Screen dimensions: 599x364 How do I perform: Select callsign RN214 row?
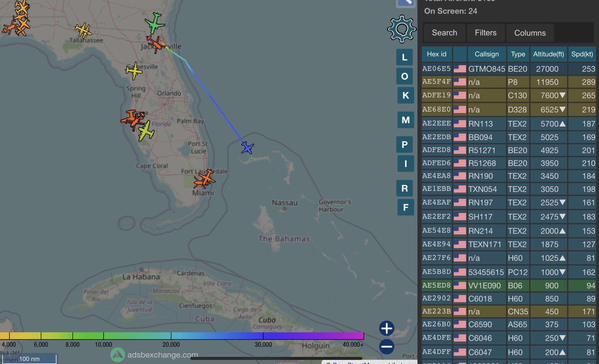(x=509, y=231)
